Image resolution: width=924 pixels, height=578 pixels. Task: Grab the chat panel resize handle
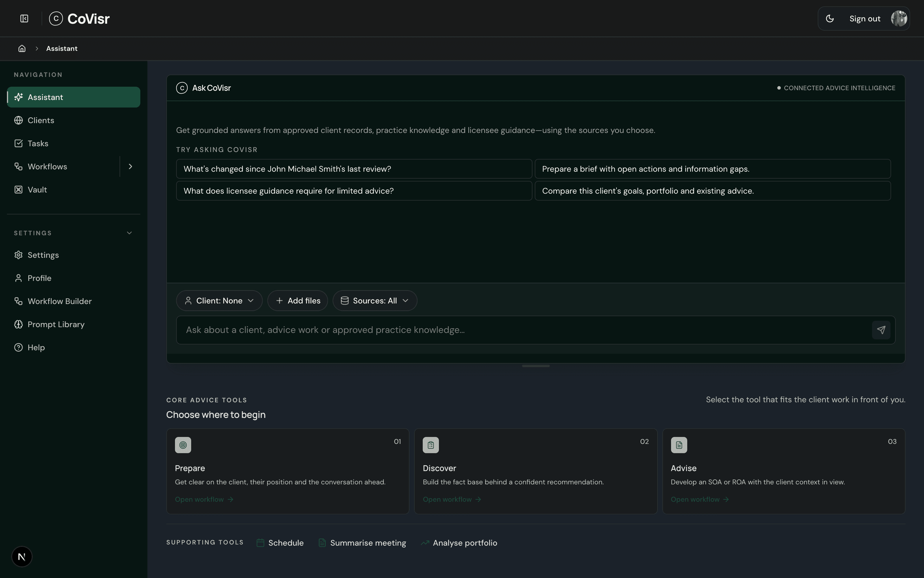[536, 366]
